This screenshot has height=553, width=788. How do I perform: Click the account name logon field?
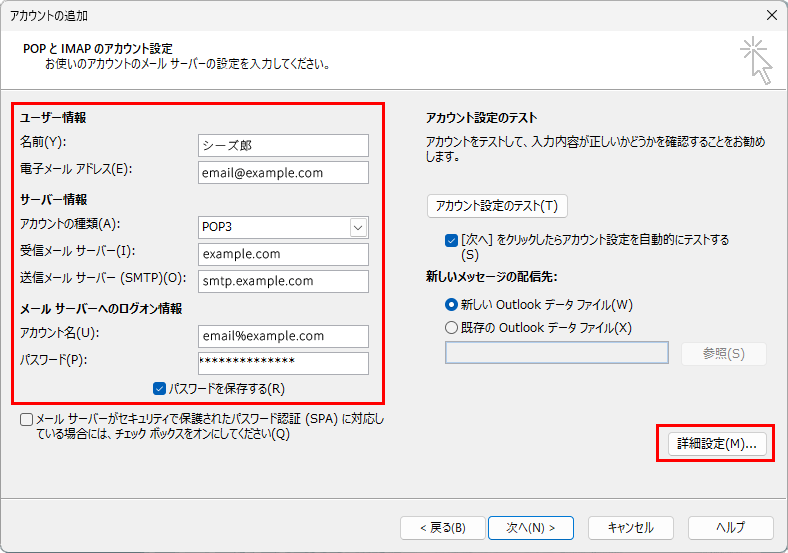(x=283, y=336)
